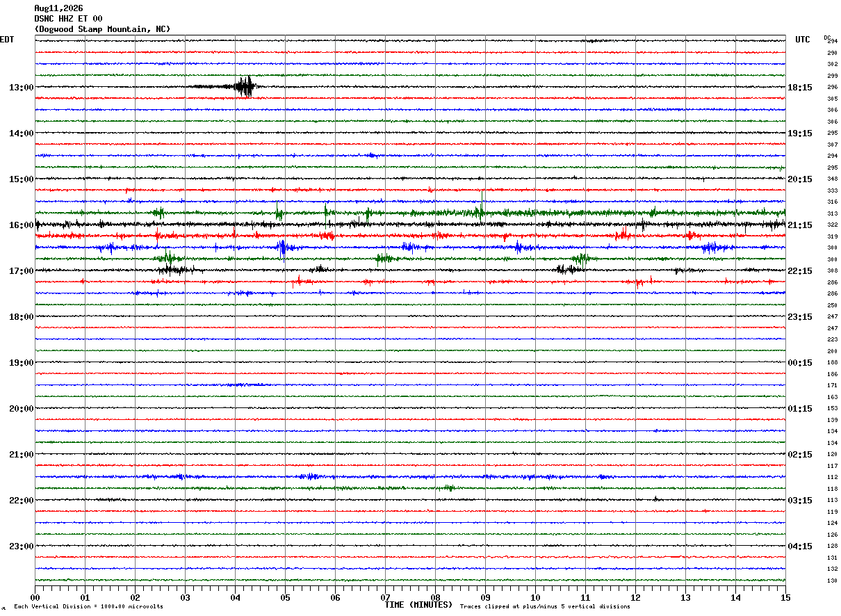The width and height of the screenshot is (841, 616).
Task: Click the traces clipped footnote text
Action: (x=545, y=607)
